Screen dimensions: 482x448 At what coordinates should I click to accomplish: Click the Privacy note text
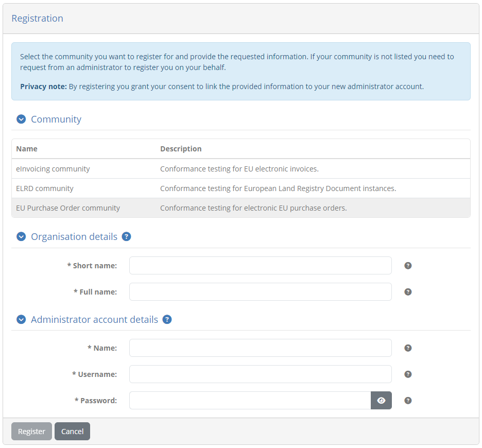(x=221, y=87)
